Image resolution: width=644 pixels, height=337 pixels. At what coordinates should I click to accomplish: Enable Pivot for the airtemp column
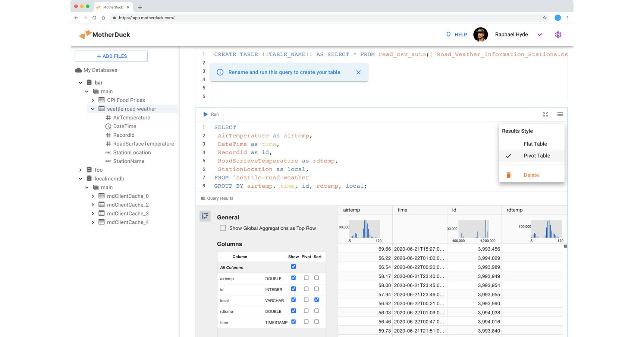[x=306, y=278]
